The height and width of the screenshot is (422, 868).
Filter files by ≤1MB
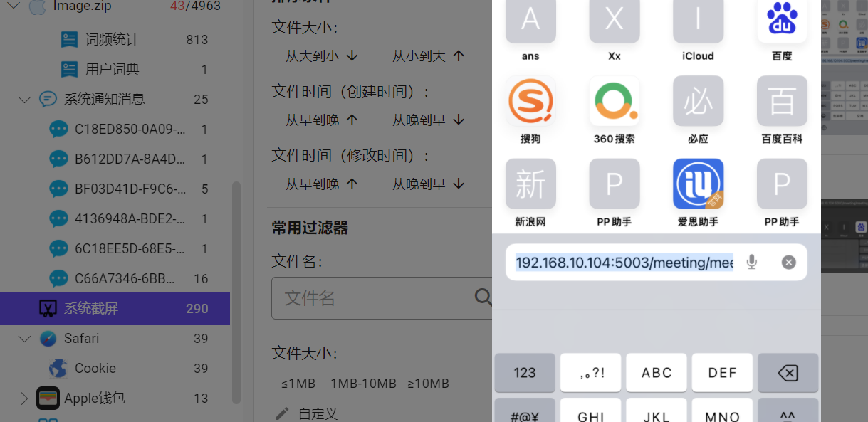[298, 384]
